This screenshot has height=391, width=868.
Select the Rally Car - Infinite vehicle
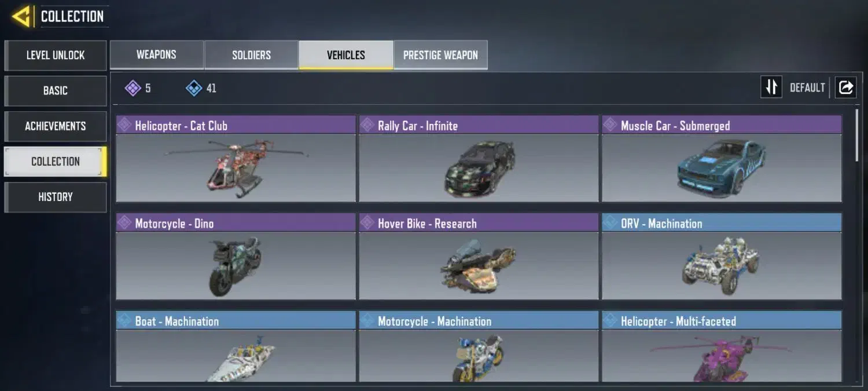coord(479,159)
